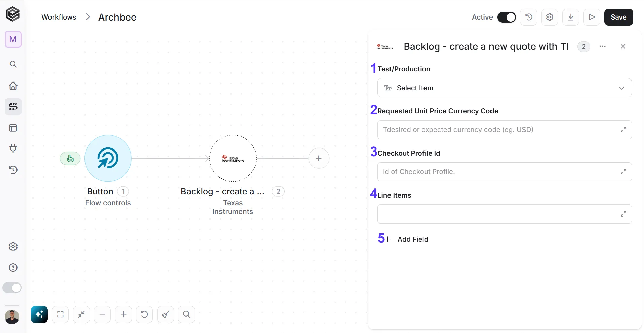Open the M workspace avatar
This screenshot has height=333, width=644.
pyautogui.click(x=13, y=39)
